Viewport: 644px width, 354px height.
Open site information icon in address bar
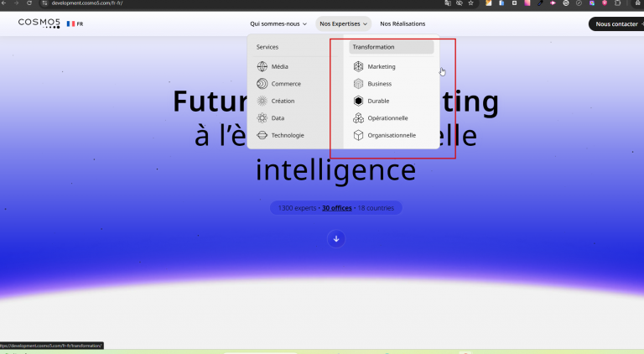click(x=44, y=3)
